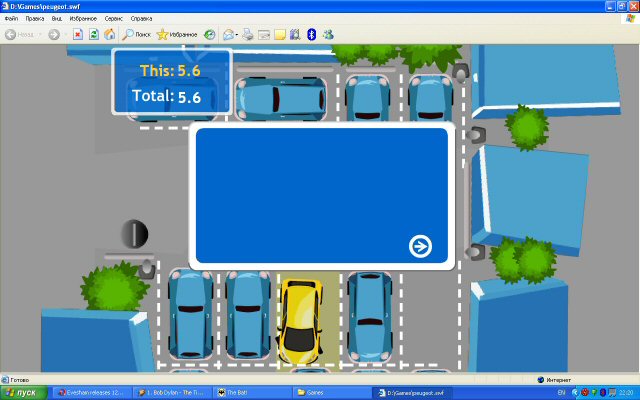Print the page with the printer icon
Screen dimensions: 640x400
tap(248, 35)
